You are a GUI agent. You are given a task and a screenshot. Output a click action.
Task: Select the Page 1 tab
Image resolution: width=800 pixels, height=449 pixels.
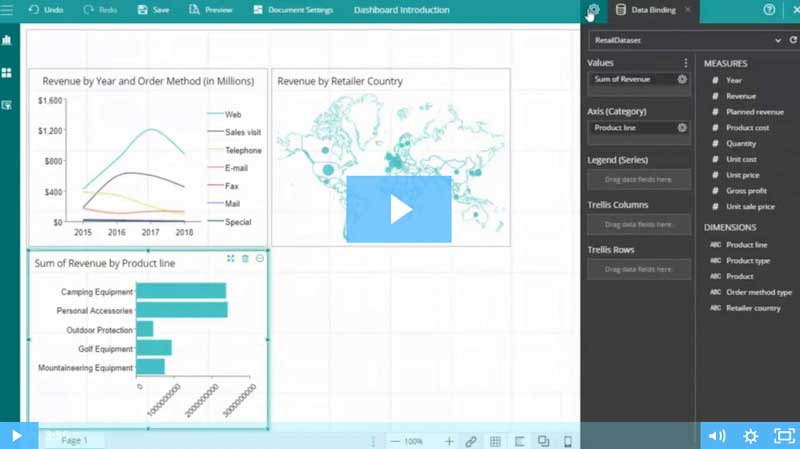(x=74, y=440)
